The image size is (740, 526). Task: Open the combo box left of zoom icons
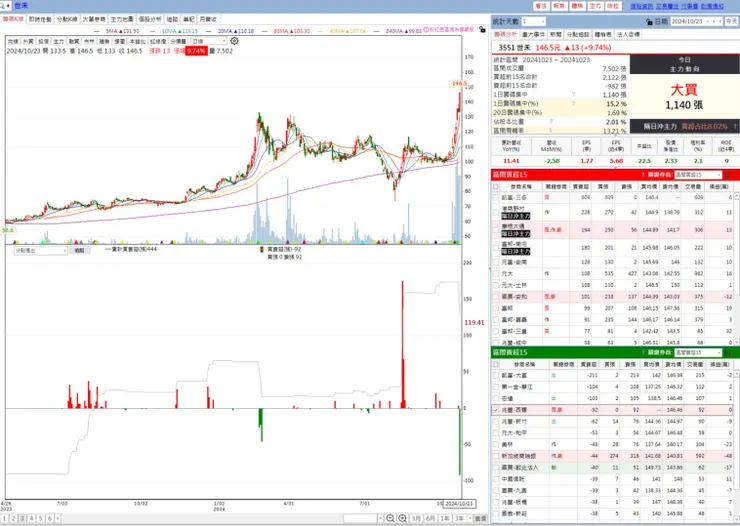(363, 518)
